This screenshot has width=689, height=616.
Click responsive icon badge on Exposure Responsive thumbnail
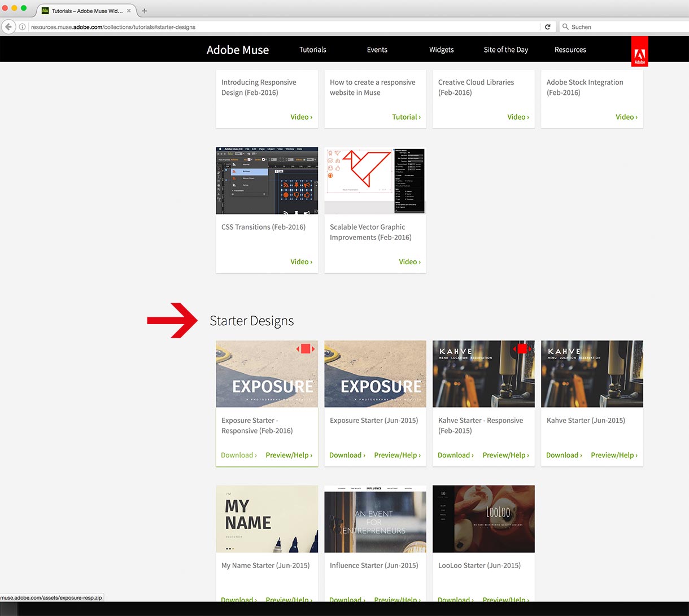click(306, 349)
